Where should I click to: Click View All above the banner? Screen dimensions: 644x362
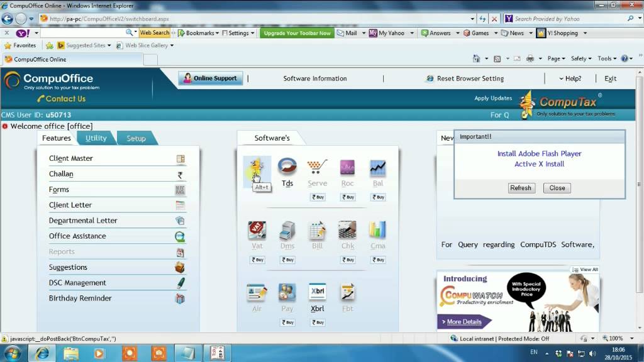(x=586, y=270)
